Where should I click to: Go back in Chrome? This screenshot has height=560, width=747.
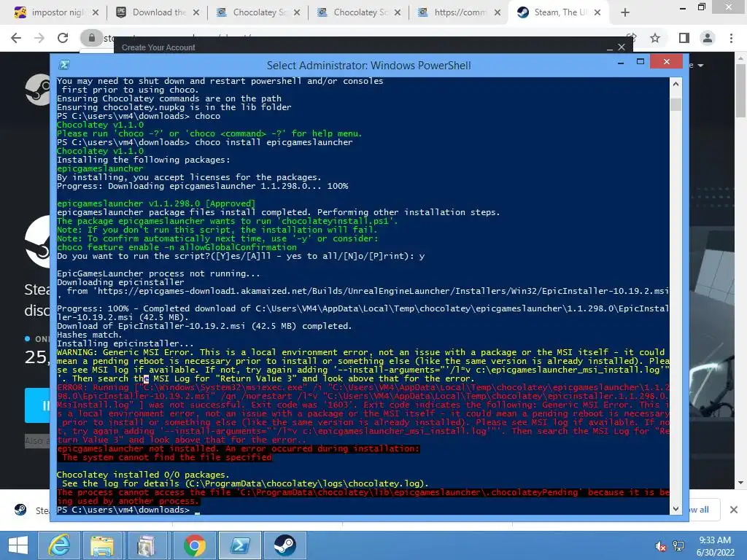(16, 38)
